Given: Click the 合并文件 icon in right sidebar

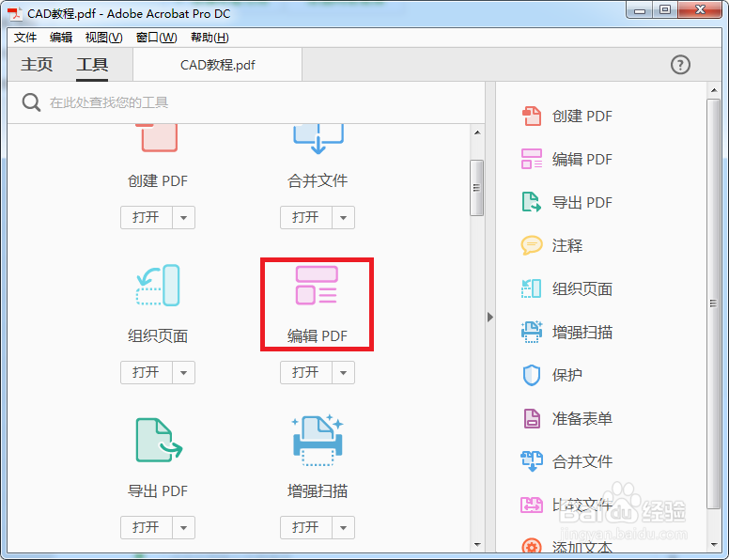Looking at the screenshot, I should point(532,461).
